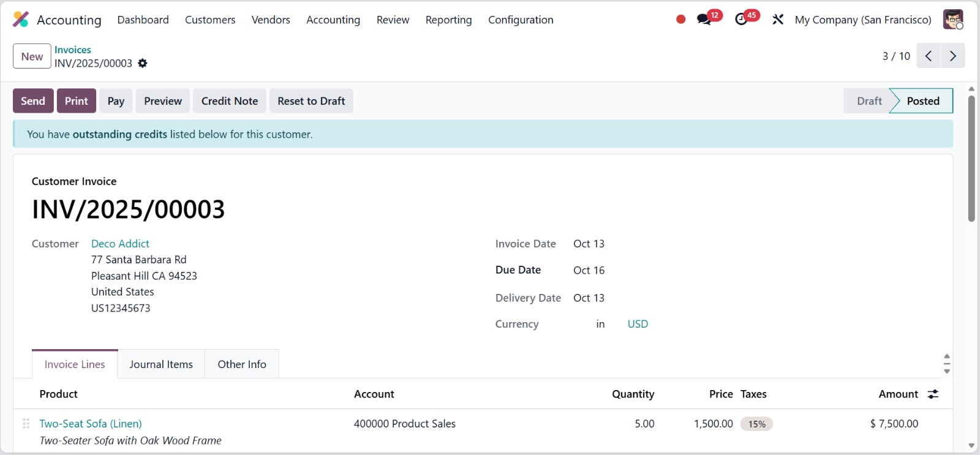The width and height of the screenshot is (980, 455).
Task: Open the activities clock icon
Action: [x=741, y=20]
